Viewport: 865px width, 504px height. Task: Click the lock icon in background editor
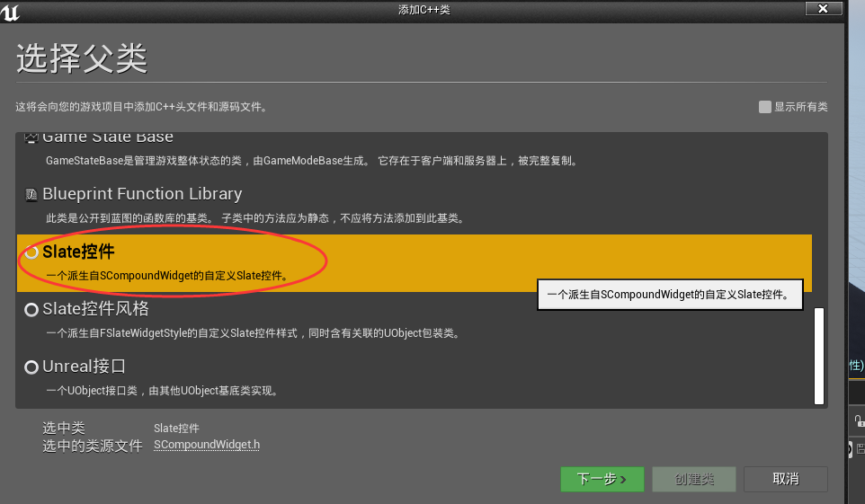859,421
